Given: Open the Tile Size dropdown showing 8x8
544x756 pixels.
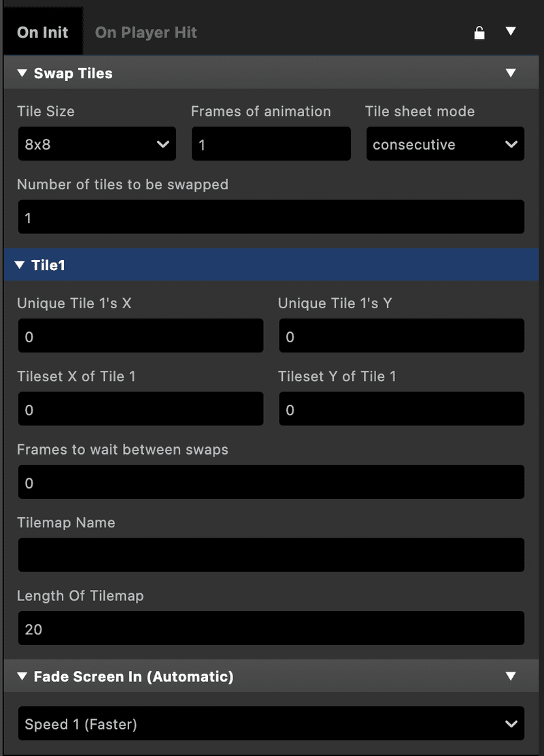Looking at the screenshot, I should point(95,144).
